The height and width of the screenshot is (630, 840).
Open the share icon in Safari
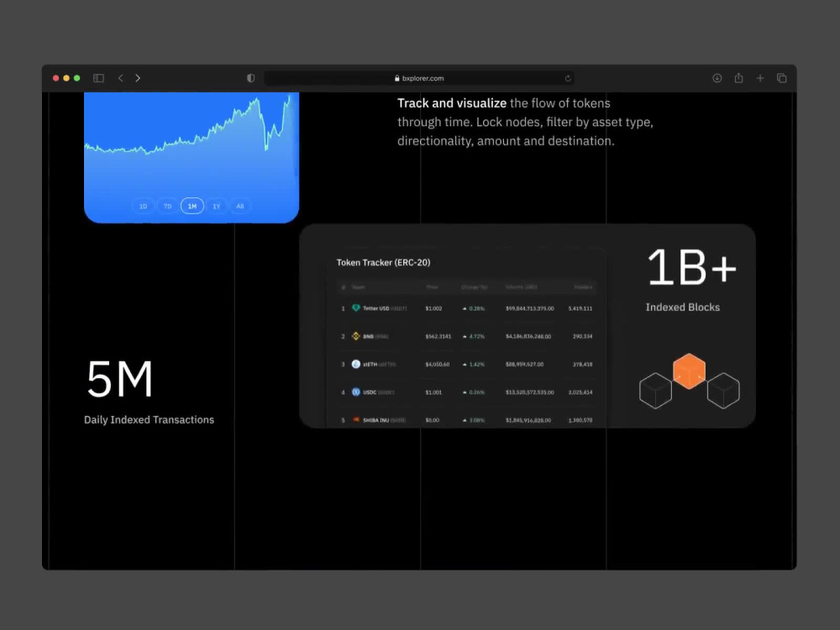coord(738,78)
